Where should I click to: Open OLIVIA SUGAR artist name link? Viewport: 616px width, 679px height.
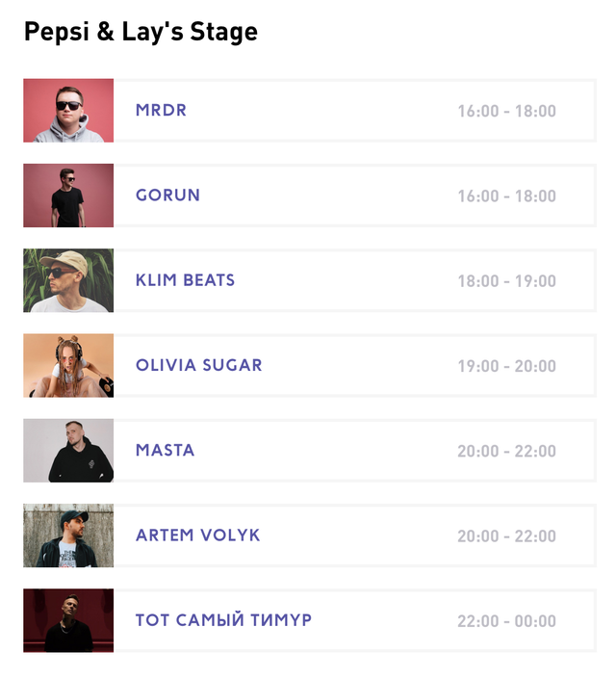(x=198, y=365)
